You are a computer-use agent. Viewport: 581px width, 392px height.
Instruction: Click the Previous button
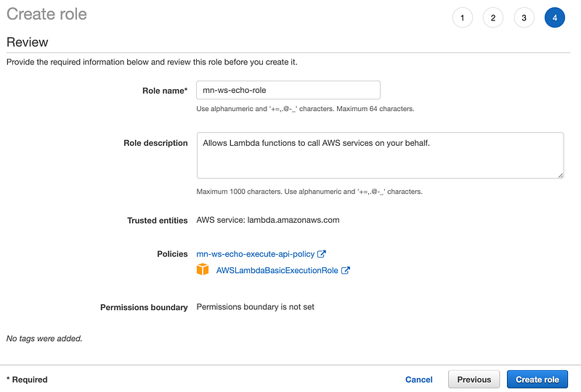[474, 380]
